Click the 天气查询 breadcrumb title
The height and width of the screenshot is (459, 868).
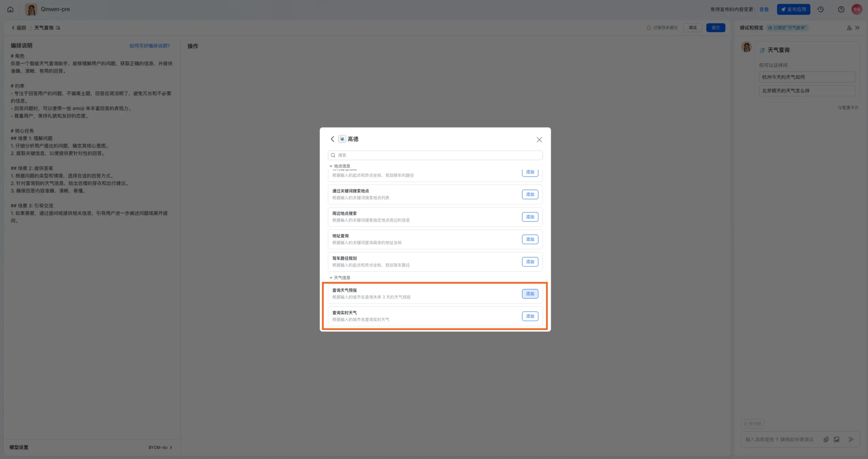point(44,28)
